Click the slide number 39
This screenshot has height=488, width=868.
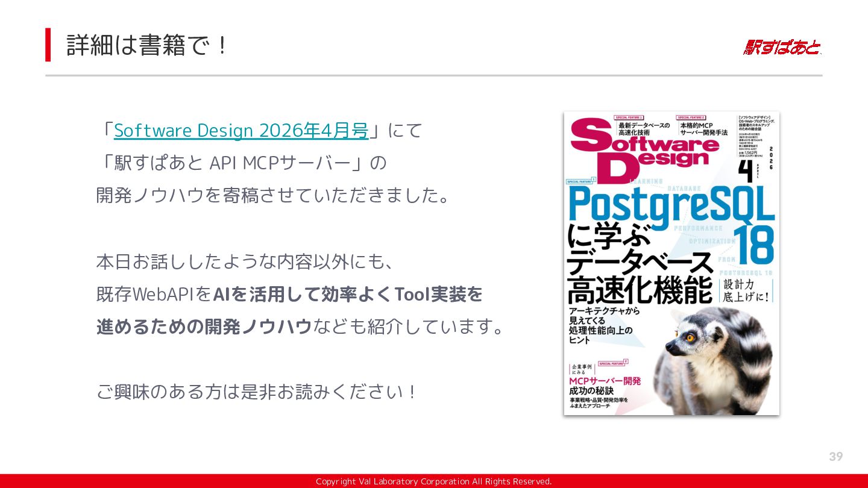click(x=835, y=457)
